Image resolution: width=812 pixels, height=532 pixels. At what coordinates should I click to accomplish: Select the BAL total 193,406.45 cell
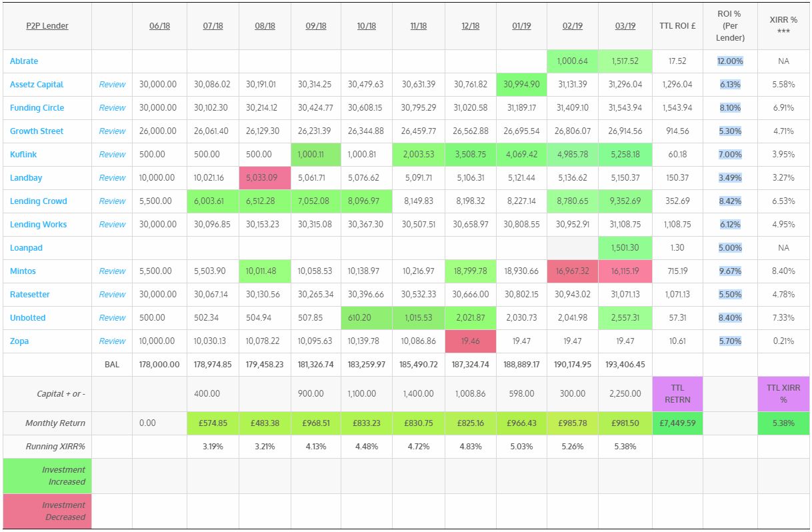click(625, 365)
